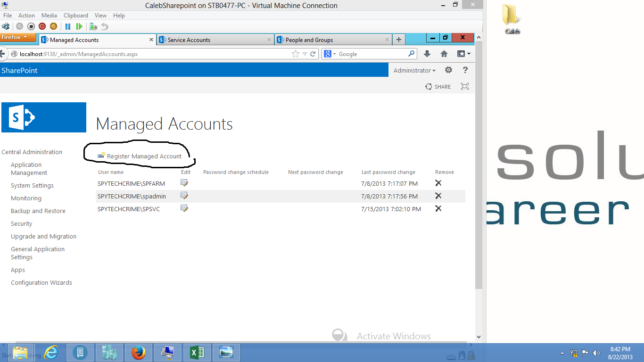Open Excel from the taskbar
The width and height of the screenshot is (644, 362).
197,352
